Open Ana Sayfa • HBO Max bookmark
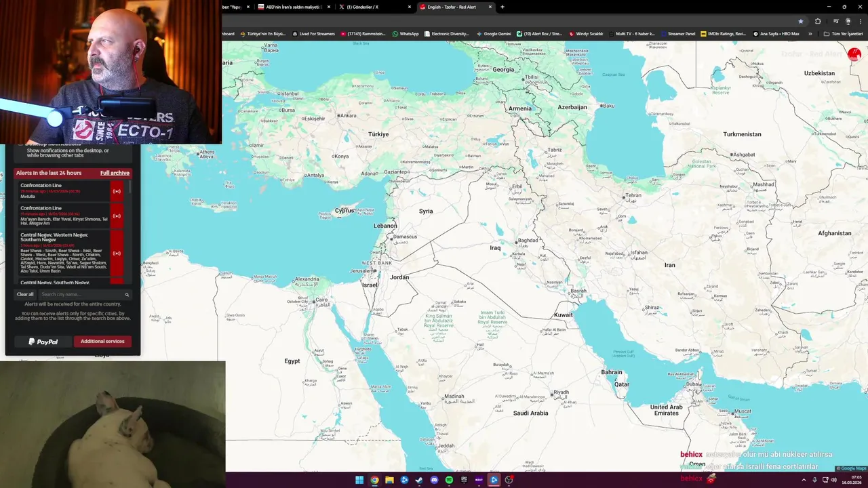The height and width of the screenshot is (488, 868). 776,33
